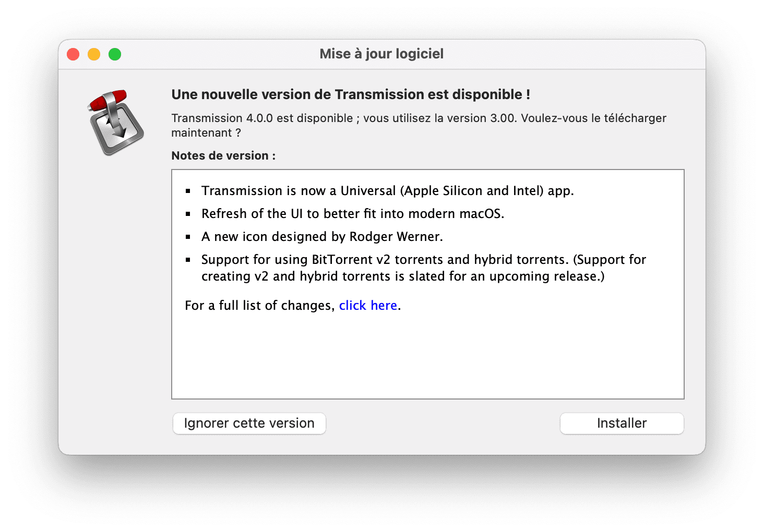Click the Mise à jour logiciel title
The width and height of the screenshot is (764, 532).
click(x=381, y=54)
